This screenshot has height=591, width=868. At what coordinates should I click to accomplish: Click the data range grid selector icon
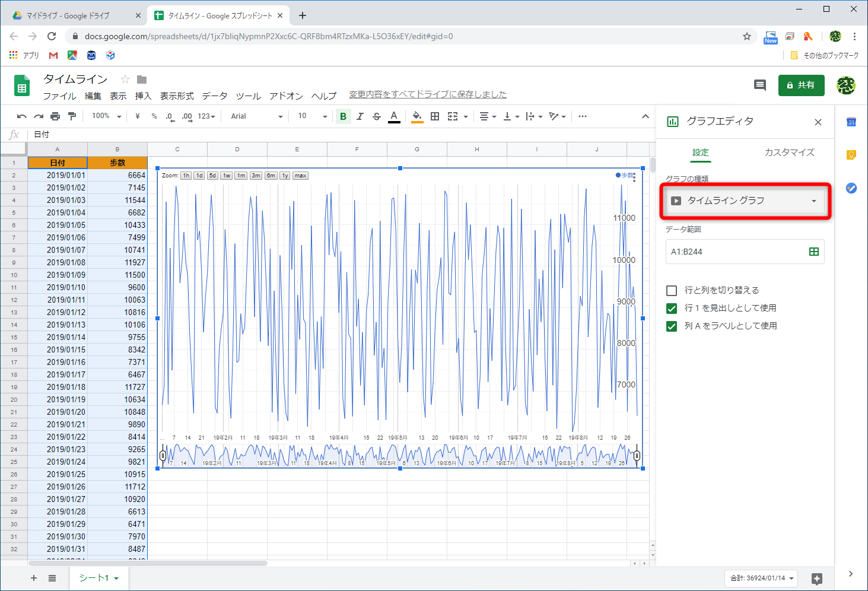click(813, 252)
